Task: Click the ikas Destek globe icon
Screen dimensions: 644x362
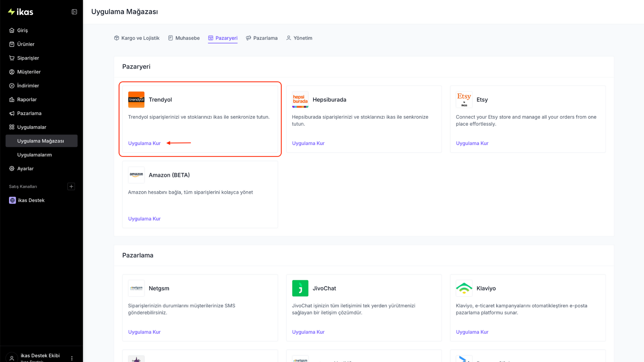Action: (12, 200)
